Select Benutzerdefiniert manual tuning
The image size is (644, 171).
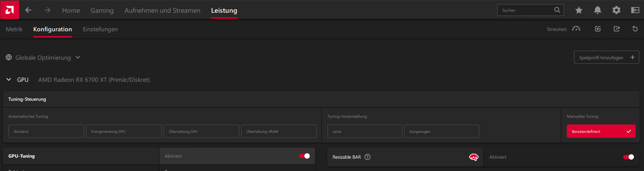601,131
